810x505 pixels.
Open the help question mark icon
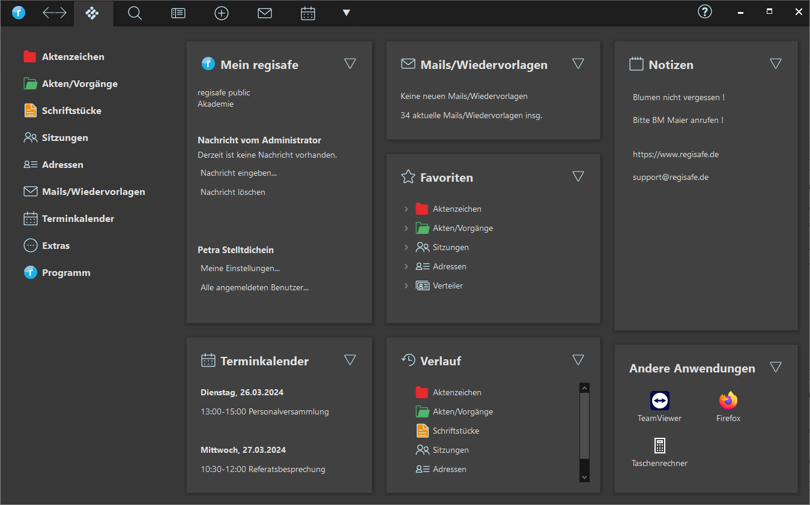coord(705,12)
